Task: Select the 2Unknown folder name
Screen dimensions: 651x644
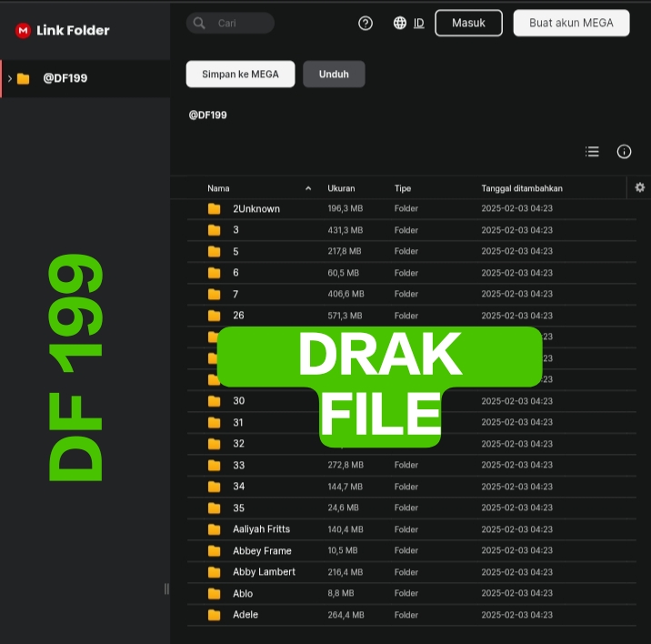Action: pyautogui.click(x=256, y=208)
